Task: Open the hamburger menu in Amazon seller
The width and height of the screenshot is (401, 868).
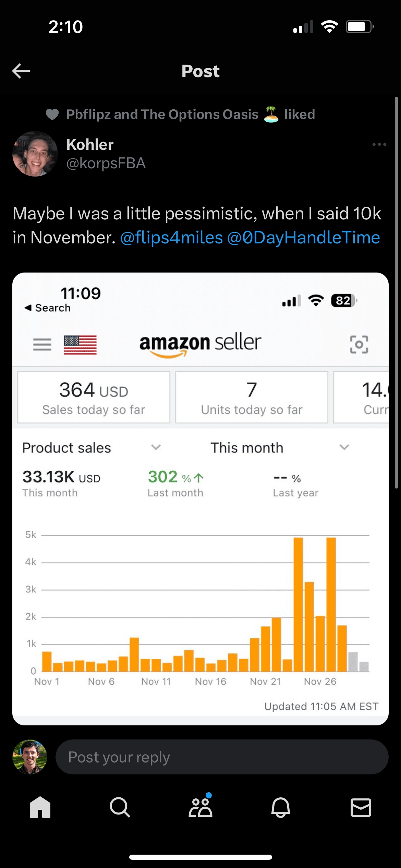Action: pos(42,344)
